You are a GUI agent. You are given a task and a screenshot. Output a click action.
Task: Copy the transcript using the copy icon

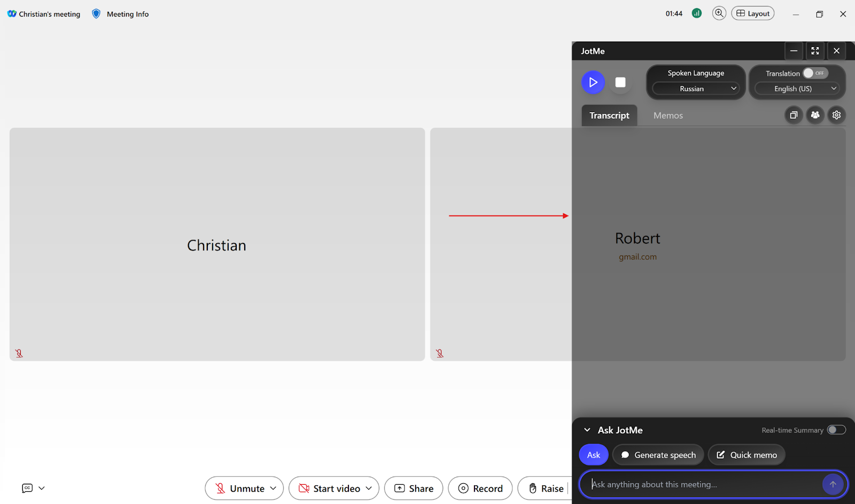click(x=794, y=115)
